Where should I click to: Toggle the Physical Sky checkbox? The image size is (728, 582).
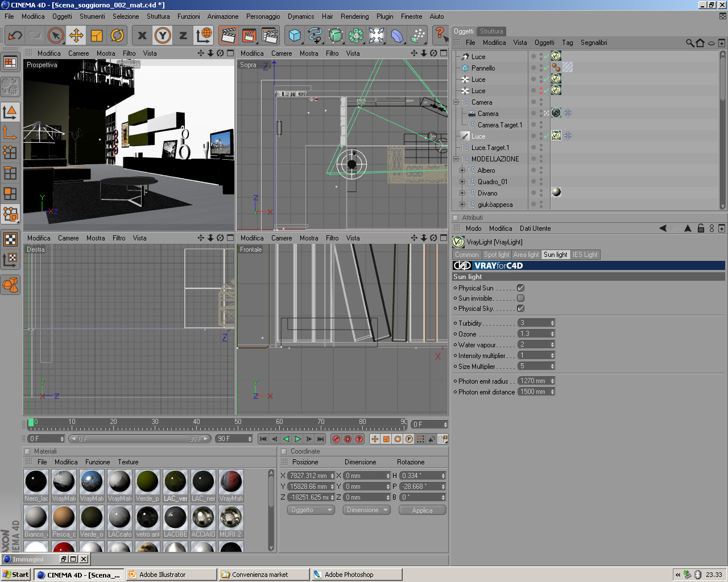[x=520, y=309]
